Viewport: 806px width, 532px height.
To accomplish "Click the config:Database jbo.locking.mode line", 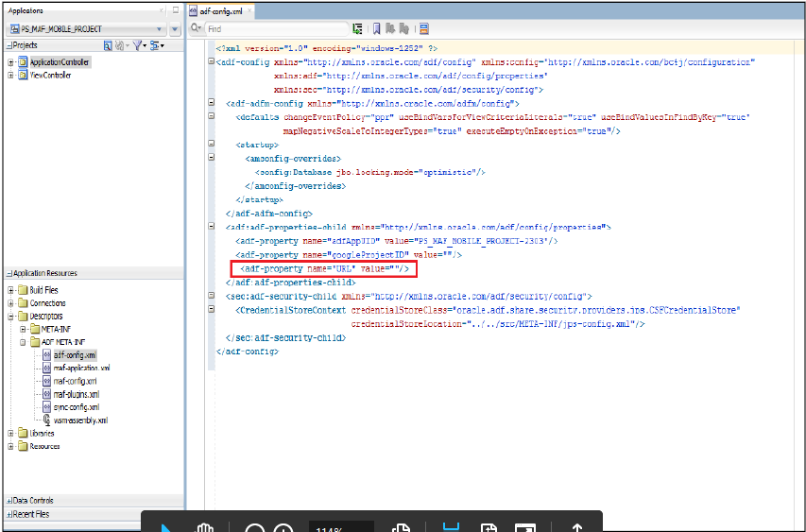I will pos(370,172).
